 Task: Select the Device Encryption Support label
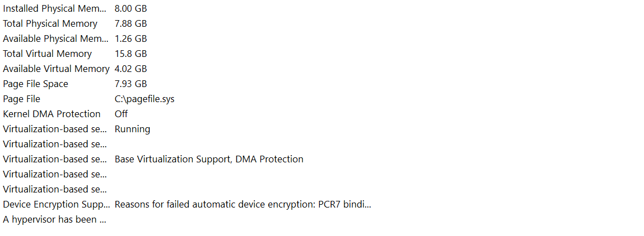pyautogui.click(x=54, y=204)
